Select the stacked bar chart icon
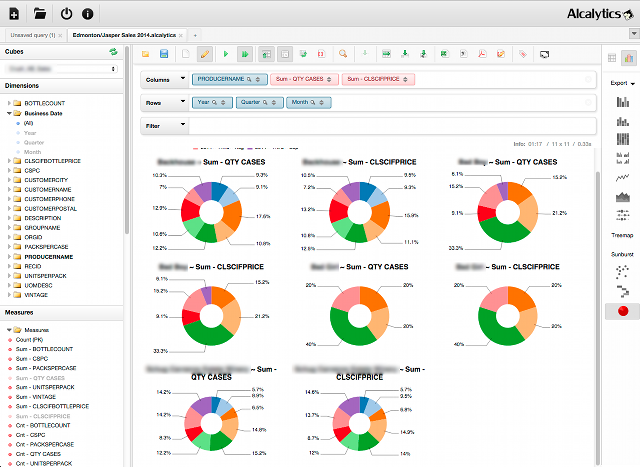 click(622, 121)
